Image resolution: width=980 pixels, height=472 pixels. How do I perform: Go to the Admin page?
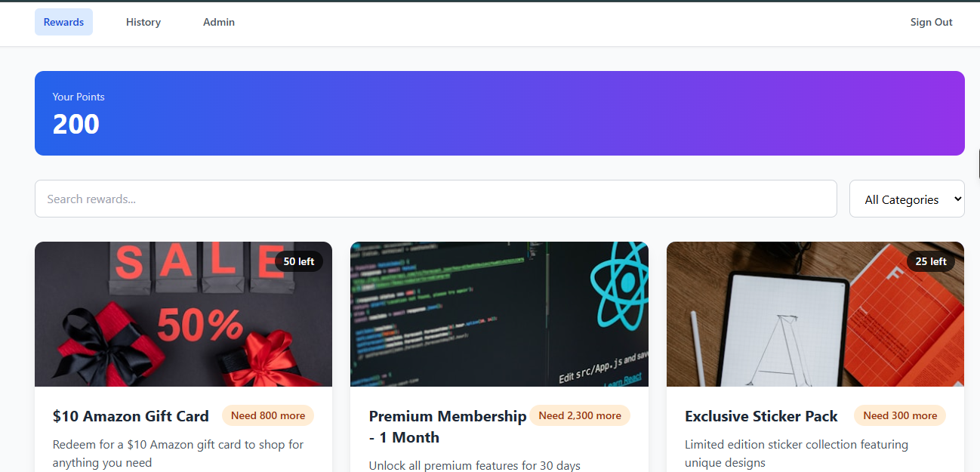tap(219, 22)
